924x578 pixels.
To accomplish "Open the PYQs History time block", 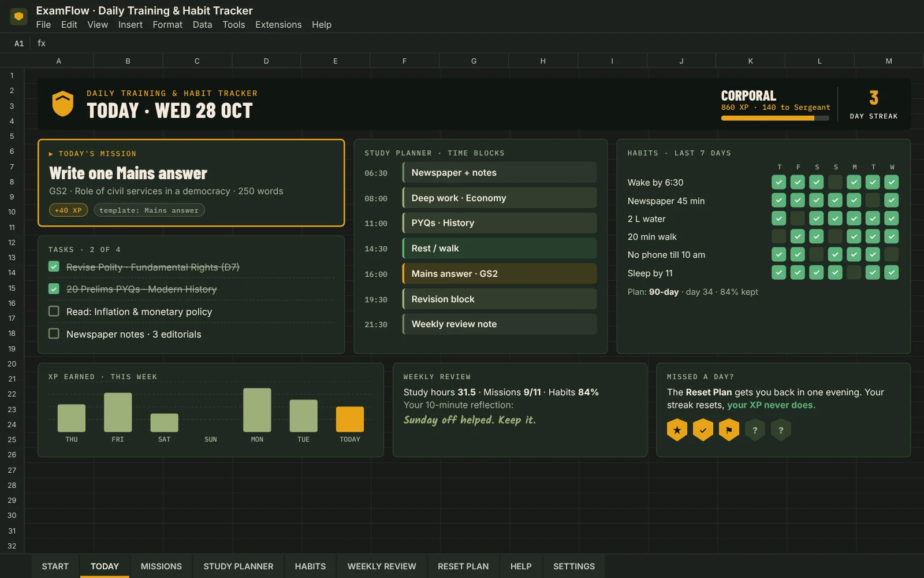I will [500, 223].
